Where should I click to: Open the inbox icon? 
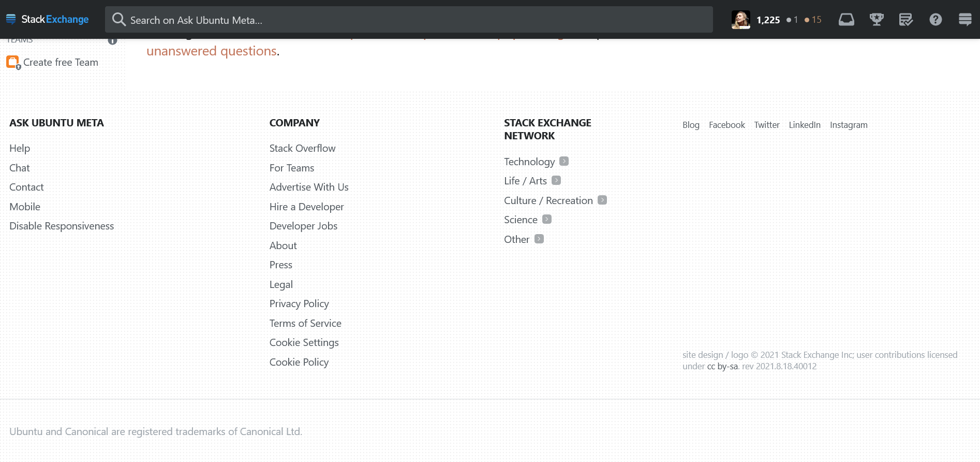pyautogui.click(x=847, y=20)
